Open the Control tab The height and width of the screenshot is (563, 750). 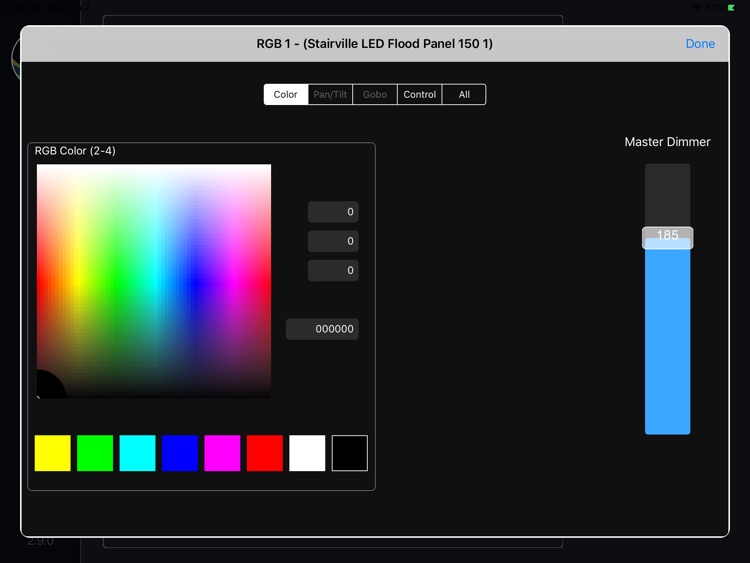pos(419,94)
